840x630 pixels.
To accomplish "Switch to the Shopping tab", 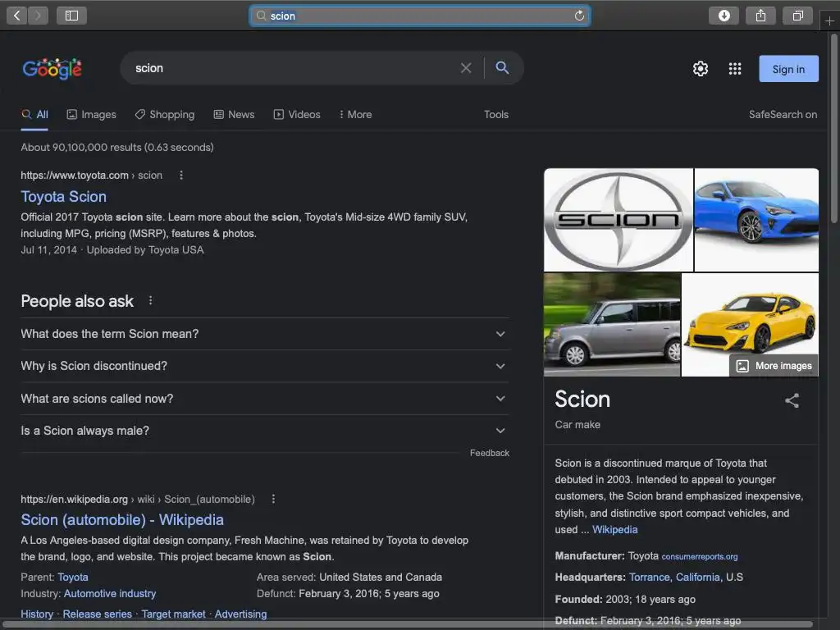I will pyautogui.click(x=165, y=115).
